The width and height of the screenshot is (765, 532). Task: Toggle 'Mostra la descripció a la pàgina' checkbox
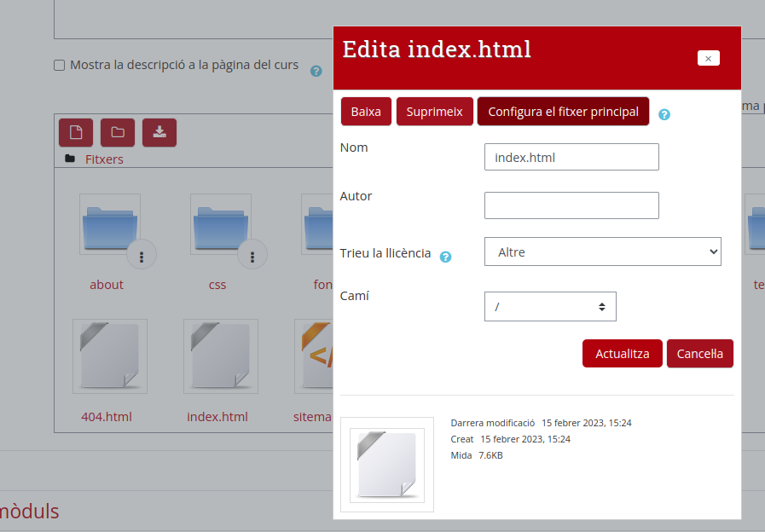(59, 65)
